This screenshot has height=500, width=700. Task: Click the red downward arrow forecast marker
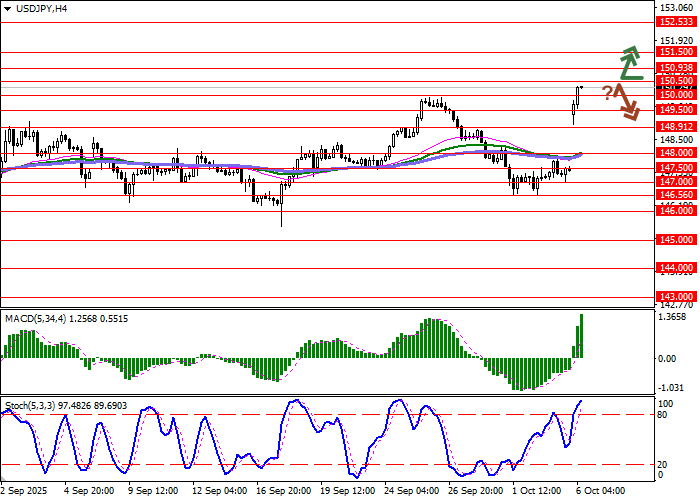click(x=627, y=101)
